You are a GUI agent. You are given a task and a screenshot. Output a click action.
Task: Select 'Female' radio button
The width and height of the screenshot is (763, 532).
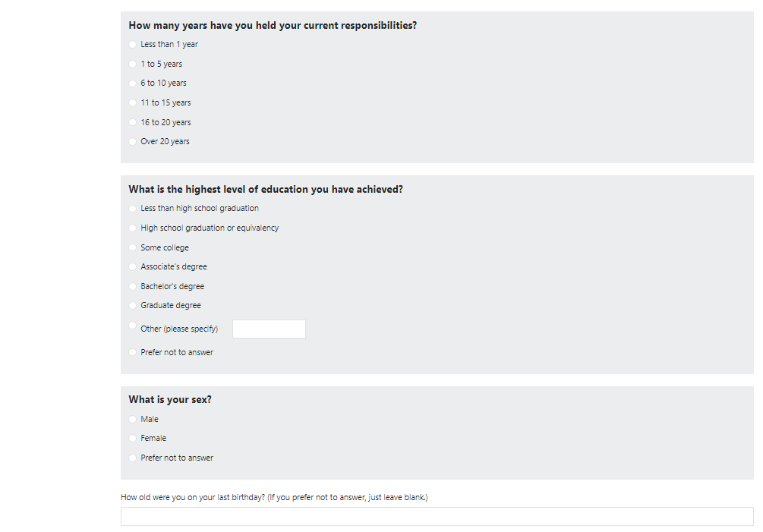click(133, 439)
